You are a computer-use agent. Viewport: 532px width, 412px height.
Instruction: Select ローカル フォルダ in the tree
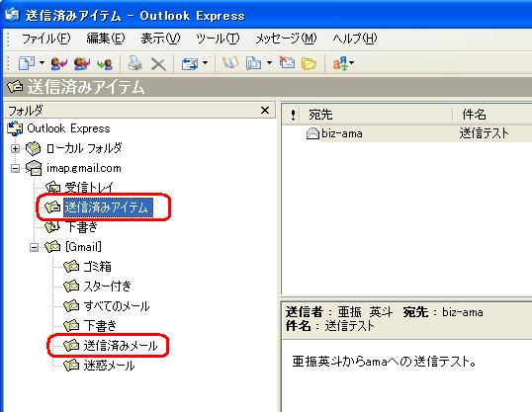83,148
